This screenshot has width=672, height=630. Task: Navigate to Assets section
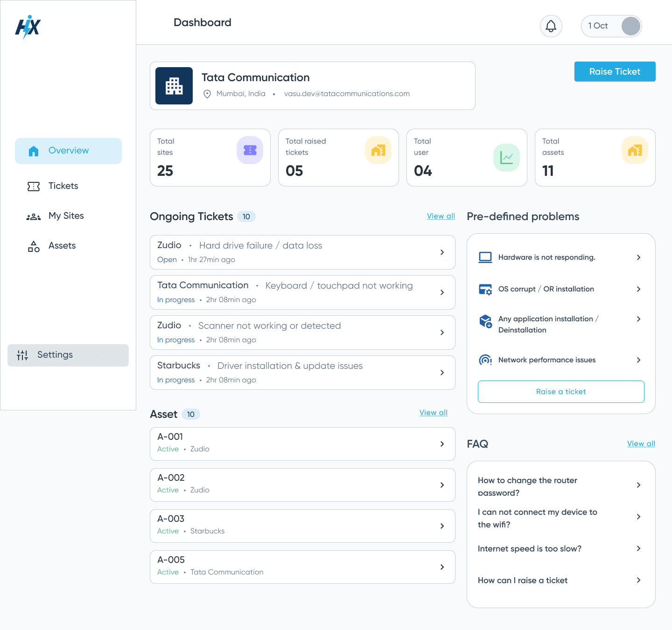coord(62,246)
